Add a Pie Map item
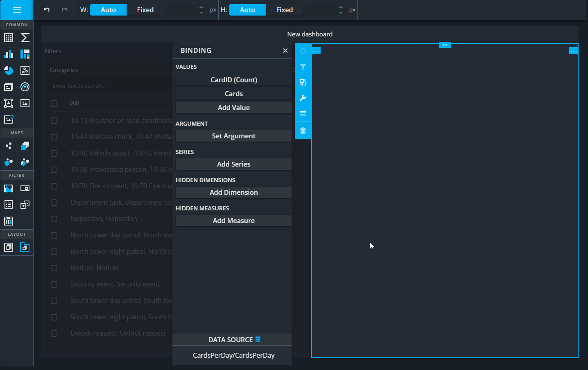Image resolution: width=588 pixels, height=370 pixels. pos(25,162)
